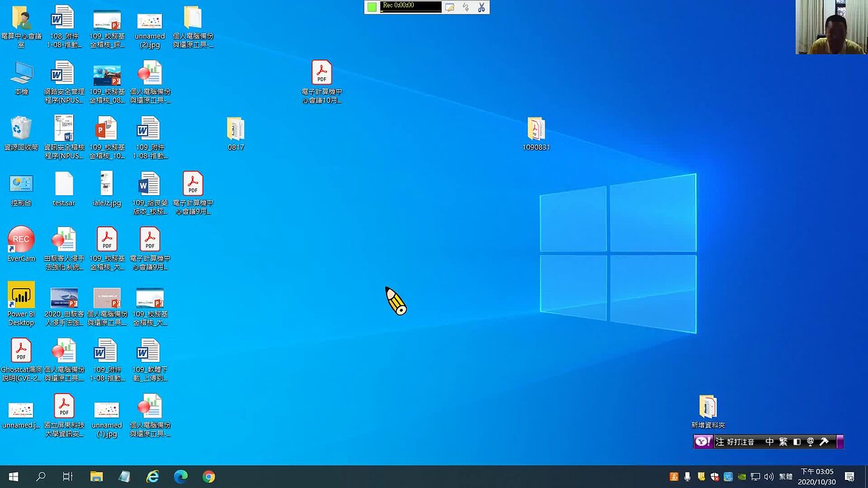Open the whiteboard pen tool in recorder toolbar
This screenshot has height=488, width=868.
(x=450, y=7)
